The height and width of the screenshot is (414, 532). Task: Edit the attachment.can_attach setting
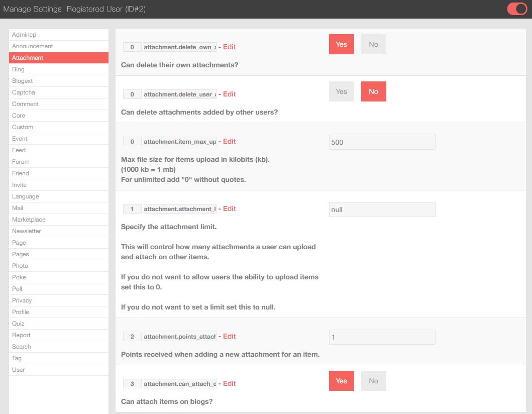pyautogui.click(x=229, y=383)
